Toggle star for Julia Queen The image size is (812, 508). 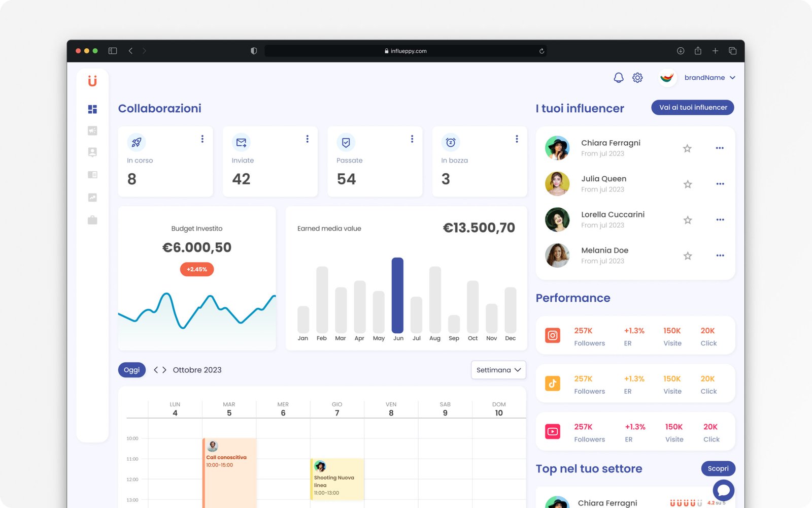tap(687, 184)
